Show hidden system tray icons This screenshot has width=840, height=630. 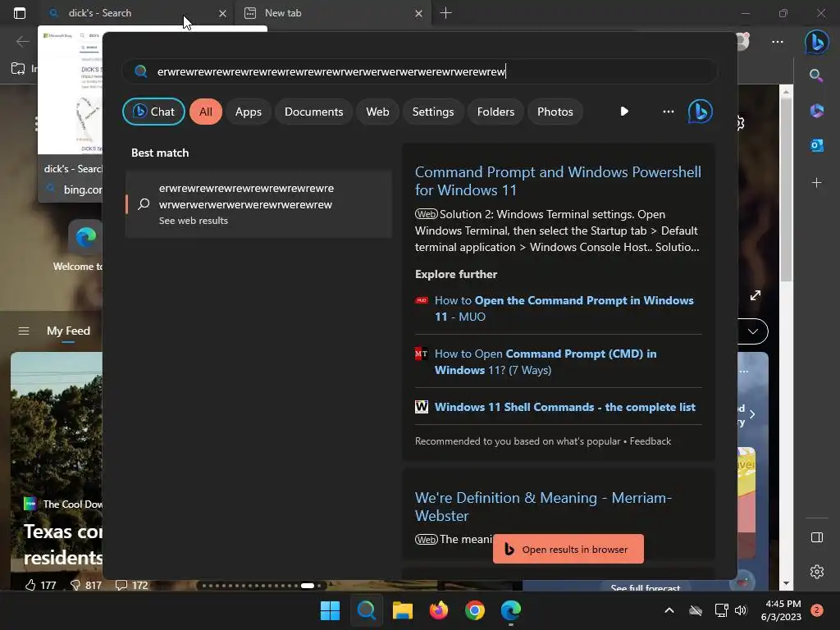pos(669,610)
